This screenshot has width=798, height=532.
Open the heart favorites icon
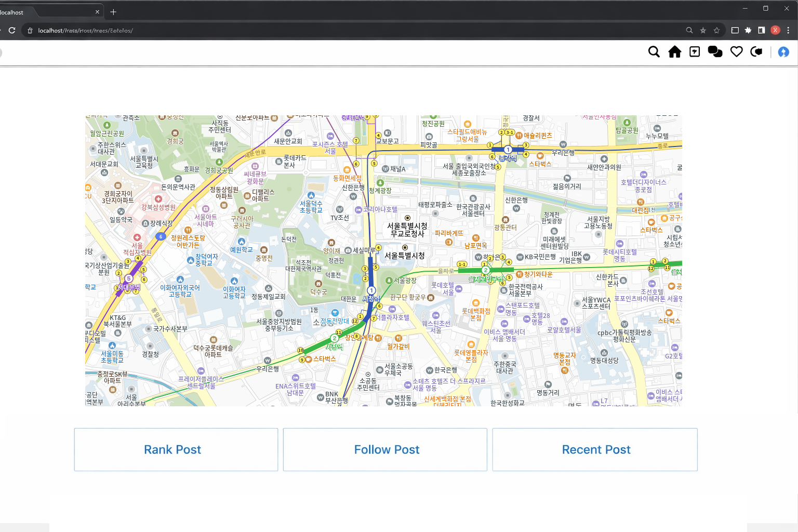737,52
